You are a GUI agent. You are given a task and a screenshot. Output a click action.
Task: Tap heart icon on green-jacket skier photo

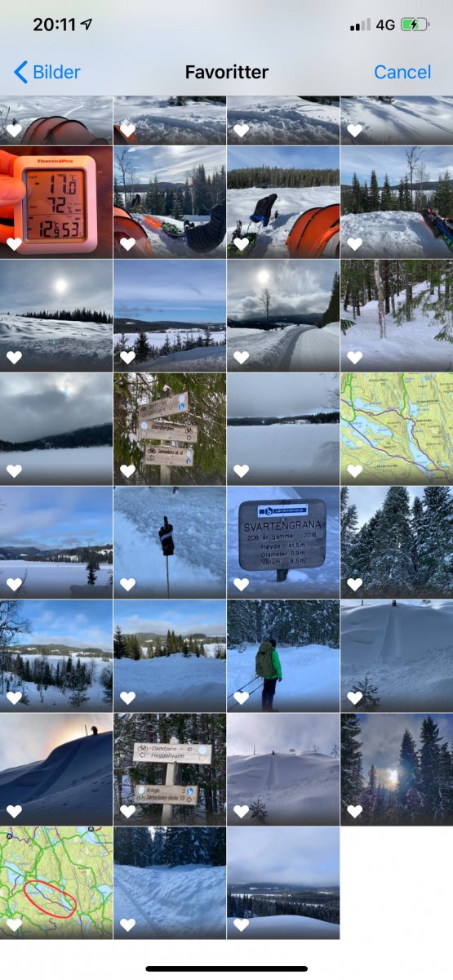241,697
